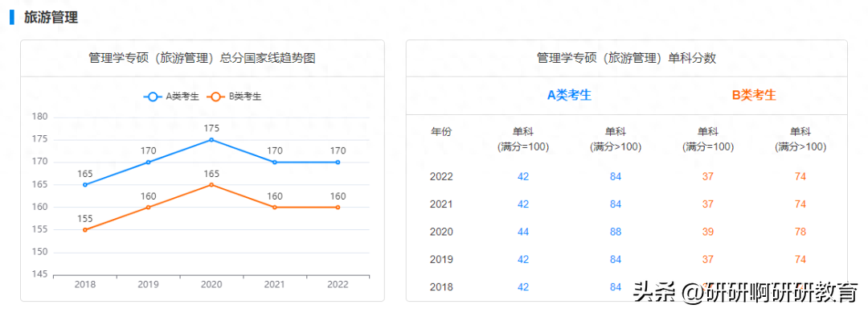The height and width of the screenshot is (313, 868).
Task: Click the 2019 label on chart x-axis
Action: coord(149,284)
